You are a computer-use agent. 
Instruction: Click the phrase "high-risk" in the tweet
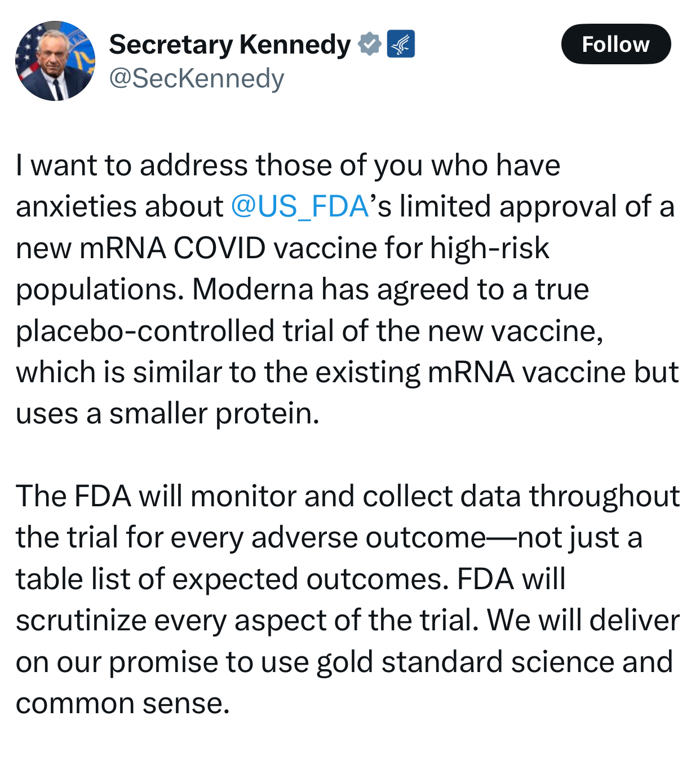(490, 248)
